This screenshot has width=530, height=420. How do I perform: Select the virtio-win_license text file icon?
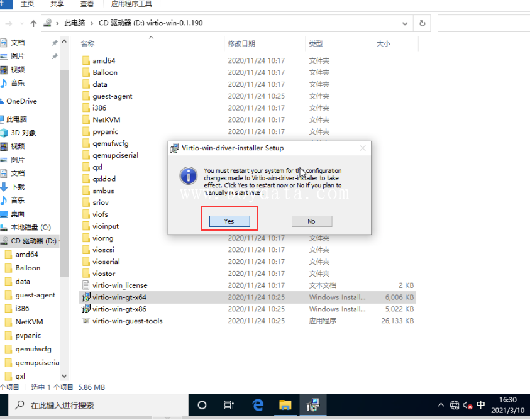pyautogui.click(x=86, y=285)
